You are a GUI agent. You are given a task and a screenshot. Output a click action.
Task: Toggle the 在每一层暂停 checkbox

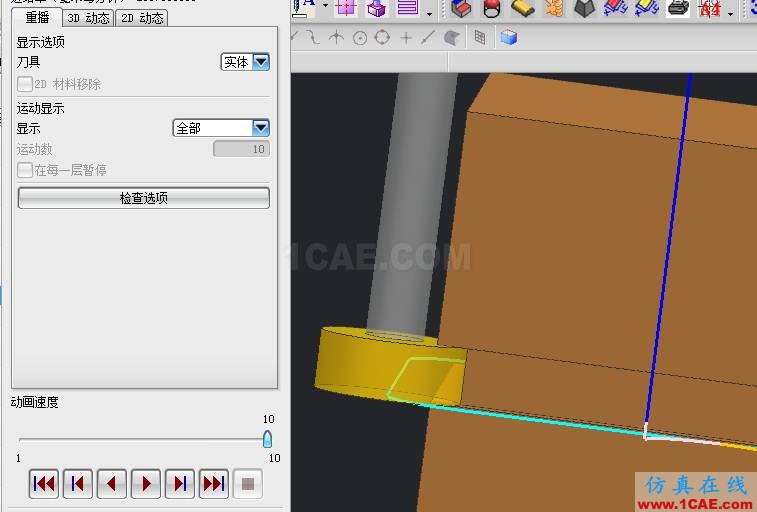(x=25, y=170)
